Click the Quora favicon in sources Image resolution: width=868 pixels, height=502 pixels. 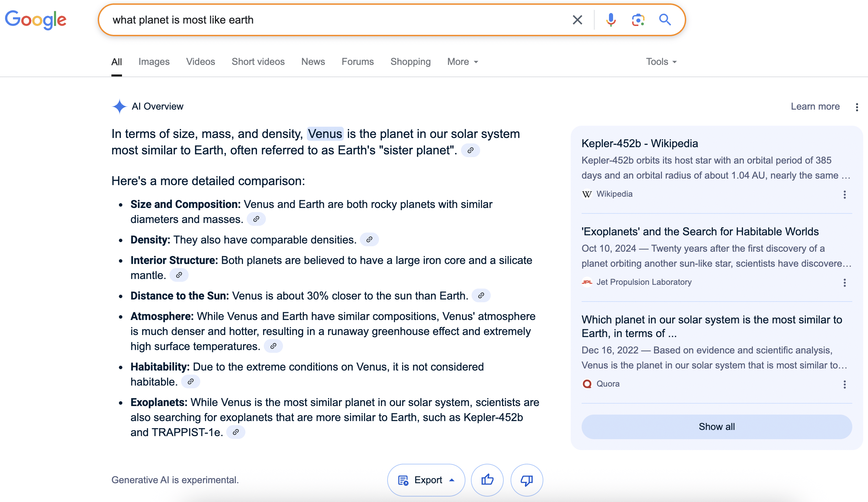pyautogui.click(x=587, y=384)
